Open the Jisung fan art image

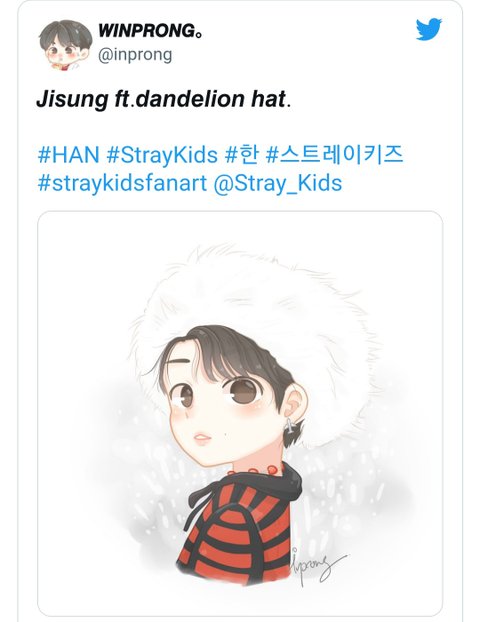tap(240, 413)
